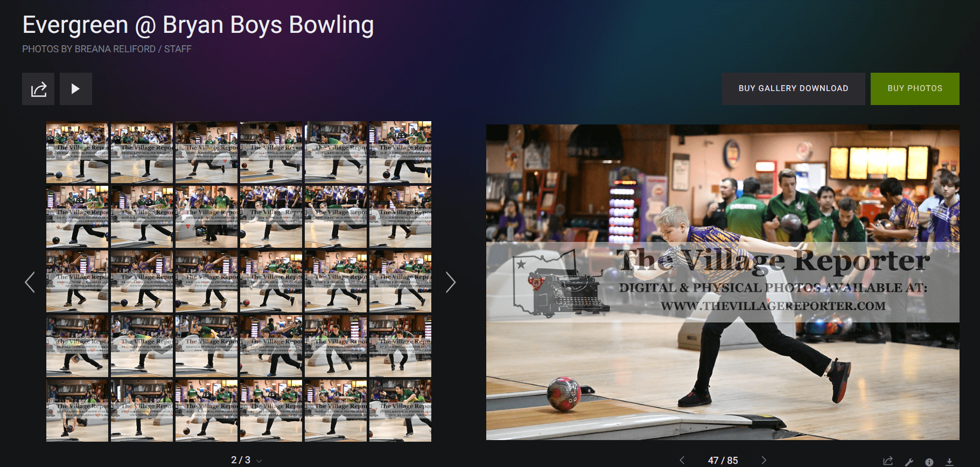Select the first thumbnail in the top row
The height and width of the screenshot is (467, 980).
(x=77, y=152)
